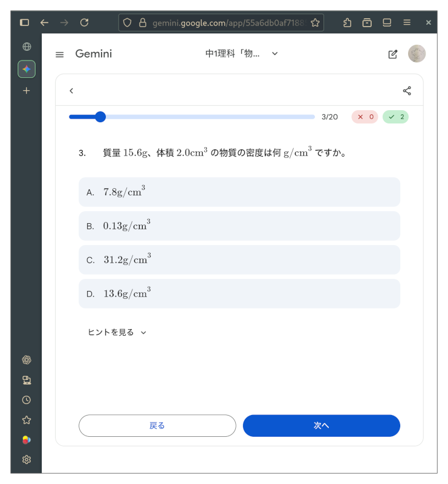448x484 pixels.
Task: Click the 次へ next button
Action: [x=321, y=425]
